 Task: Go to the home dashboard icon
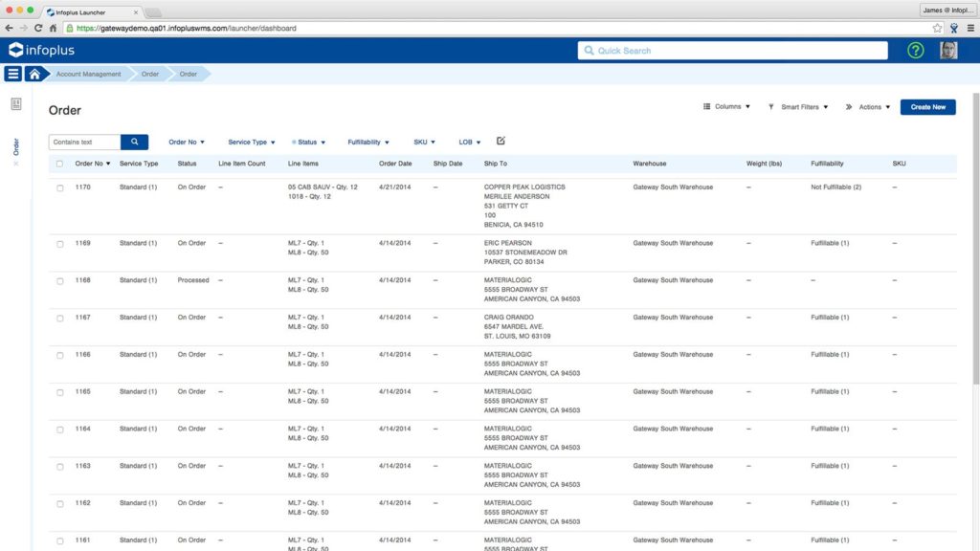[x=35, y=74]
